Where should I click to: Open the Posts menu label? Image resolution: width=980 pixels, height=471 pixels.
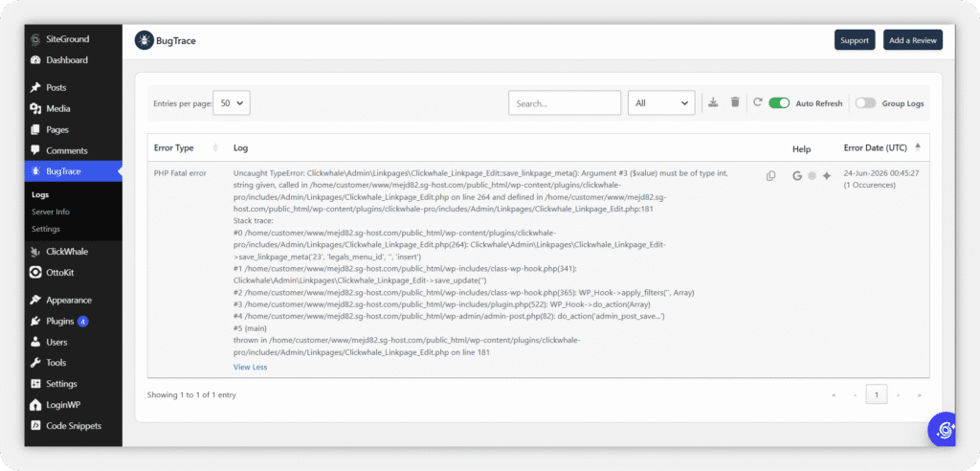pyautogui.click(x=56, y=87)
